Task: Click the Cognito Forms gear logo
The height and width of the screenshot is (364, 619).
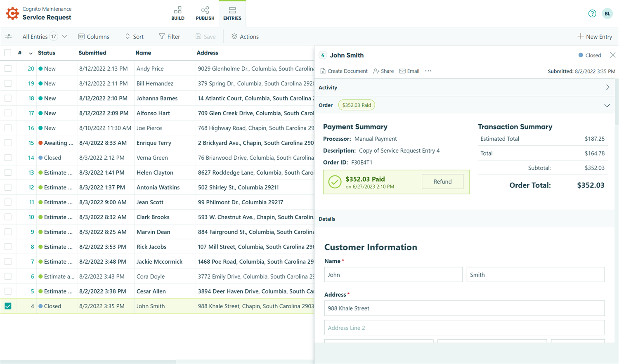Action: 12,13
